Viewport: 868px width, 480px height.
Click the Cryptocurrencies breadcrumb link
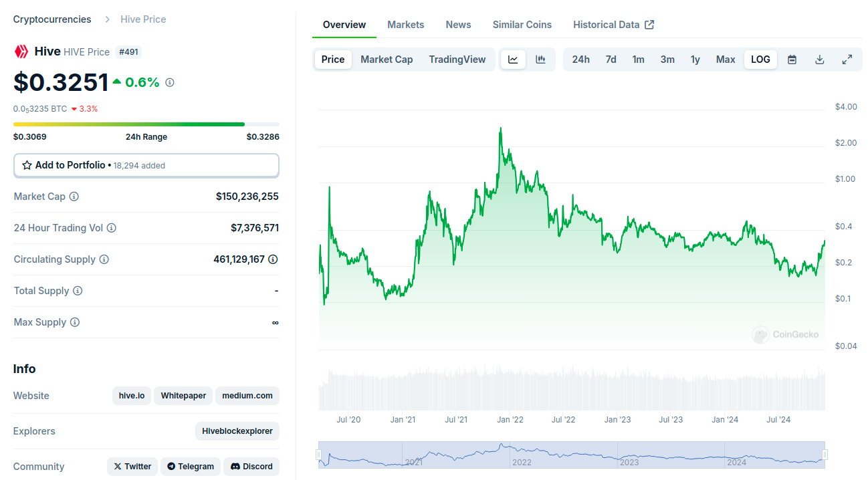point(52,19)
